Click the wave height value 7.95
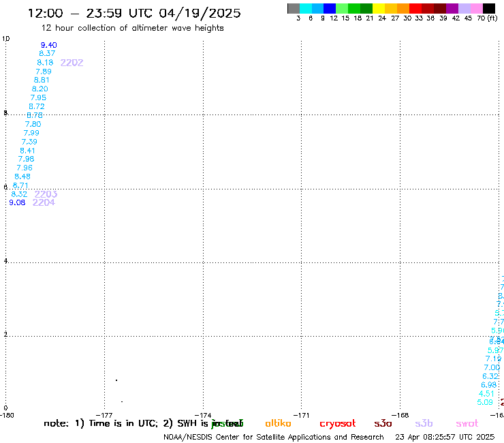This screenshot has height=443, width=504. coord(39,97)
